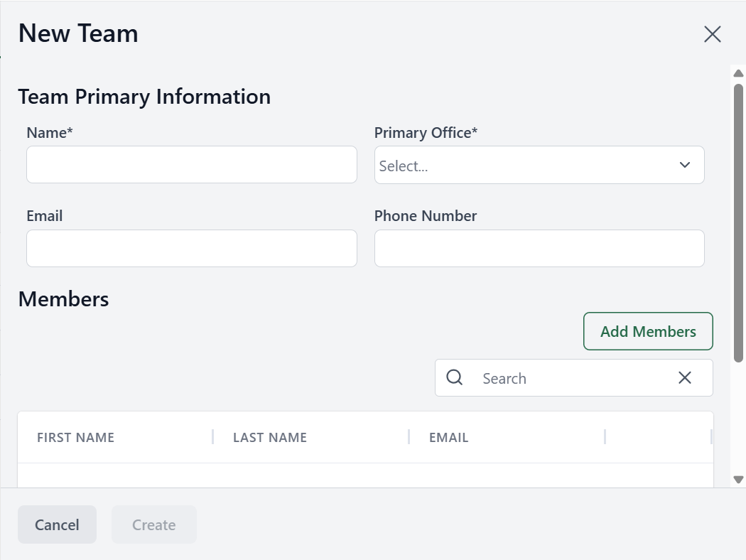Viewport: 746px width, 560px height.
Task: Open the Primary Office select box
Action: pyautogui.click(x=526, y=165)
